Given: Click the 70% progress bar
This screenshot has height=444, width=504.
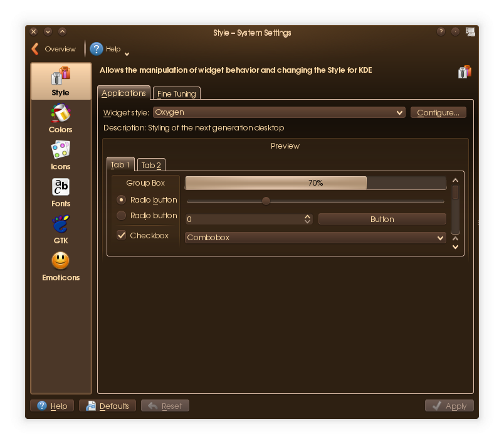Looking at the screenshot, I should (x=316, y=183).
